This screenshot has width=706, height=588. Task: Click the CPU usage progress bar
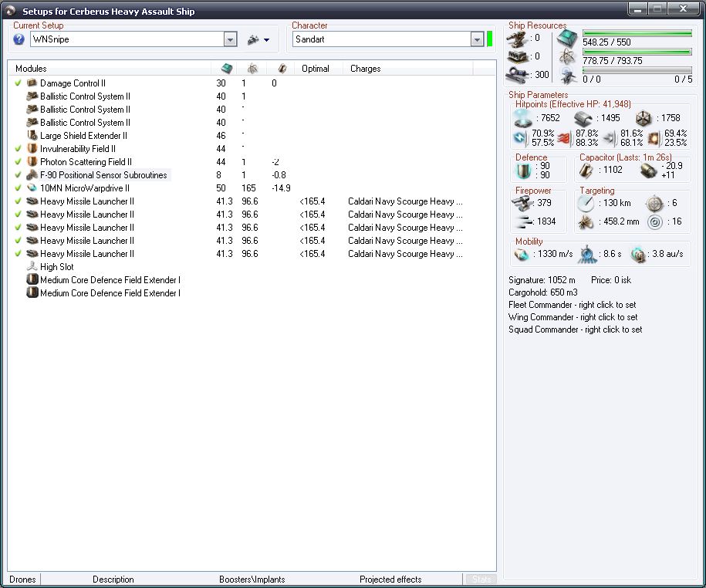637,33
